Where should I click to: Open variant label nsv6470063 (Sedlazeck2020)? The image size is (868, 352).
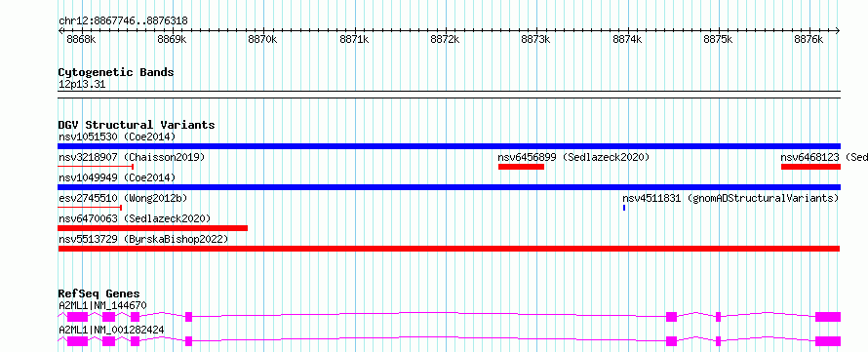(135, 218)
